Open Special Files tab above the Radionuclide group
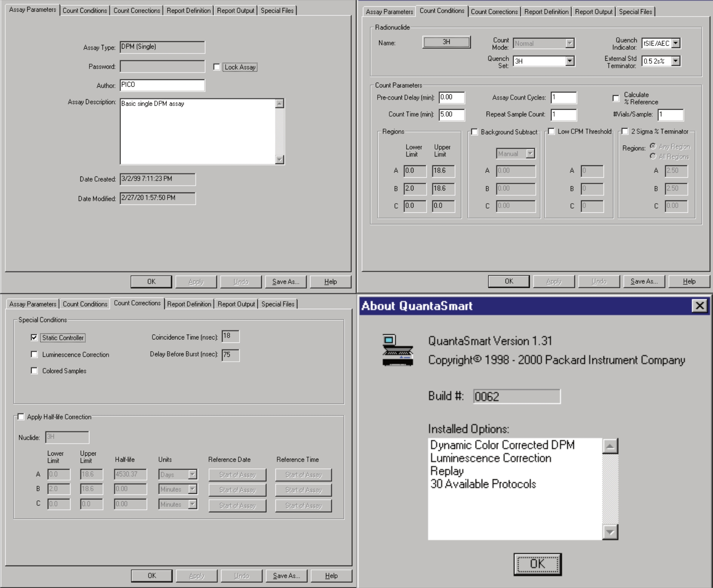Image resolution: width=713 pixels, height=588 pixels. click(x=635, y=12)
